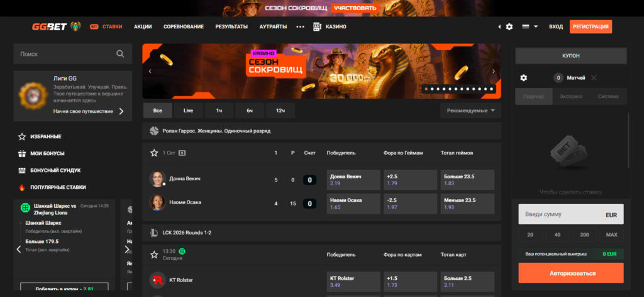Click the LCK league icon
Viewport: 644px width, 297px height.
coord(154,232)
